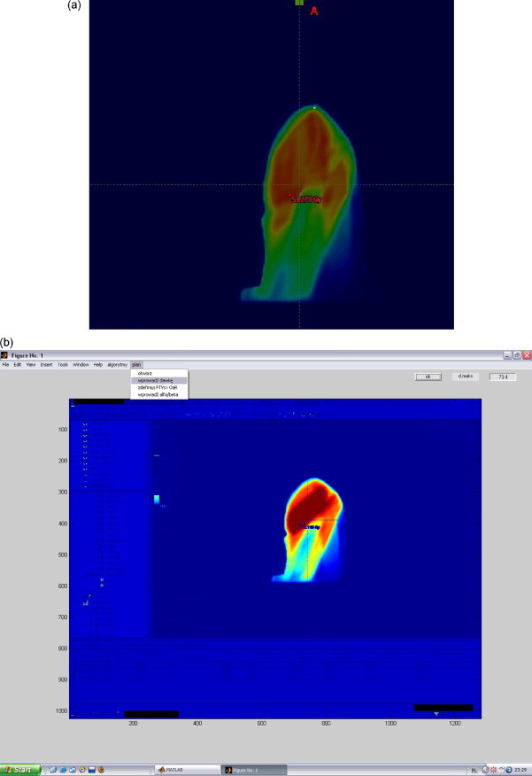Viewport: 532px width, 776px height.
Task: Click the red dose label in image (a)
Action: (306, 199)
